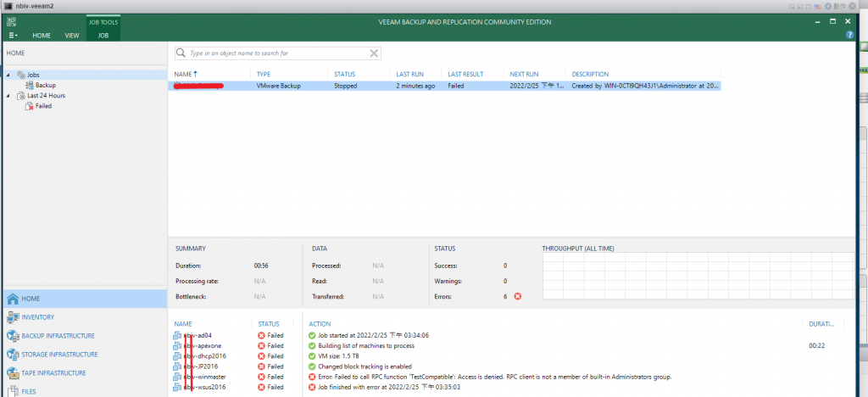Screen dimensions: 868x397
Task: Collapse the Jobs tree node arrow
Action: [x=8, y=75]
